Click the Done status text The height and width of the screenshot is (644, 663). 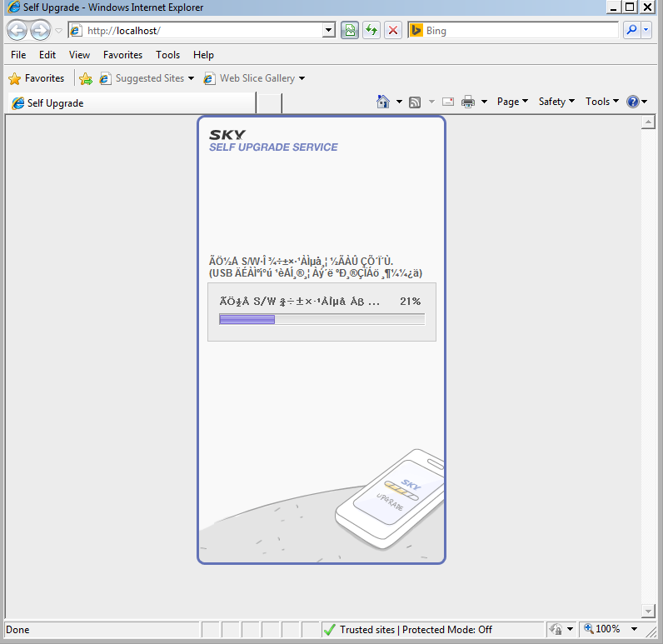click(17, 630)
